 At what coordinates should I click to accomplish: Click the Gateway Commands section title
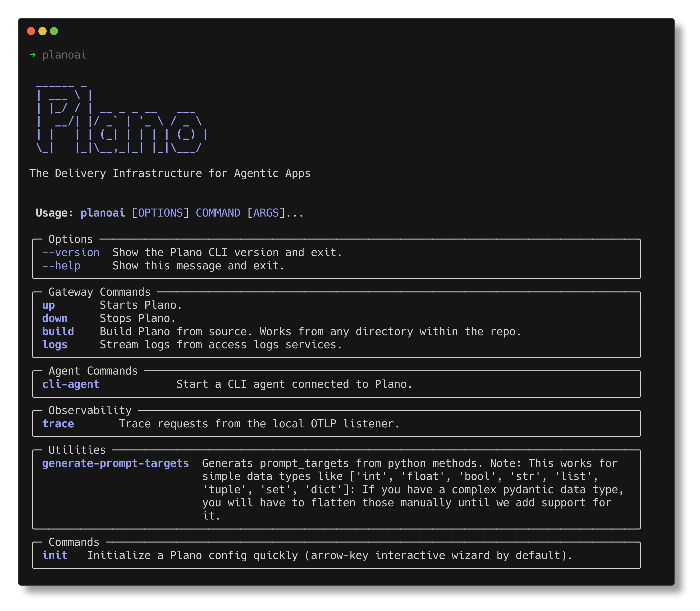(x=99, y=292)
